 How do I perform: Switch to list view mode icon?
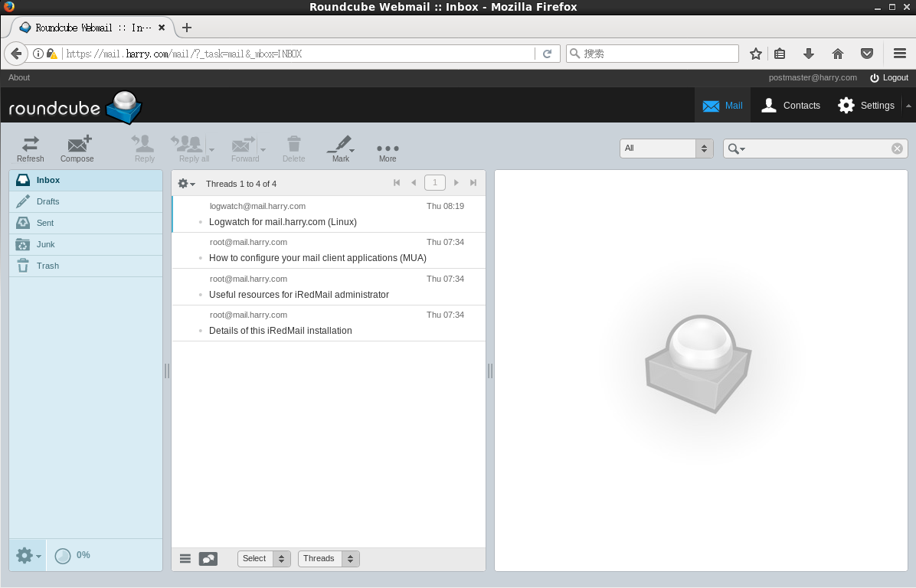tap(185, 559)
